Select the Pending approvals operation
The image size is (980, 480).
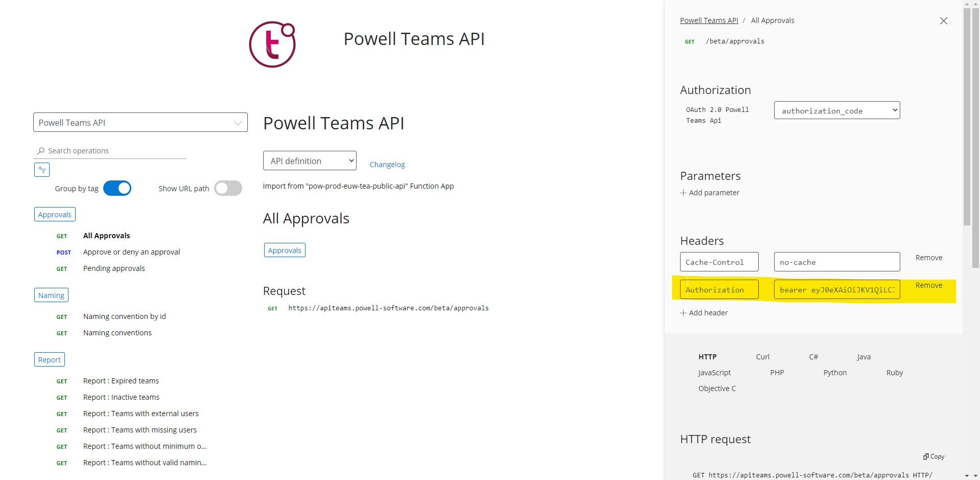click(114, 268)
